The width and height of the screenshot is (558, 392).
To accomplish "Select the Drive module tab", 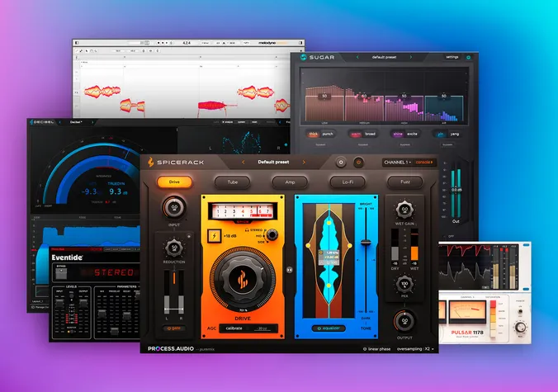I will pyautogui.click(x=174, y=182).
